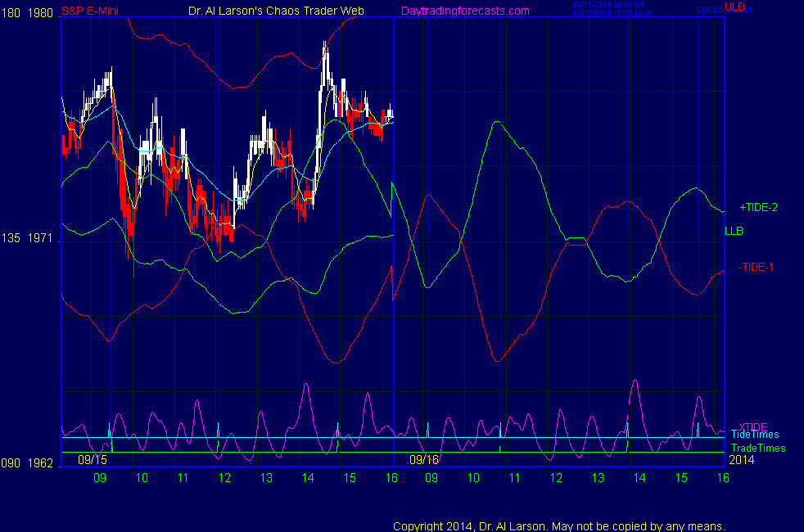Viewport: 804px width, 532px height.
Task: Click the 'S&P E-Mini' chart title
Action: point(90,11)
